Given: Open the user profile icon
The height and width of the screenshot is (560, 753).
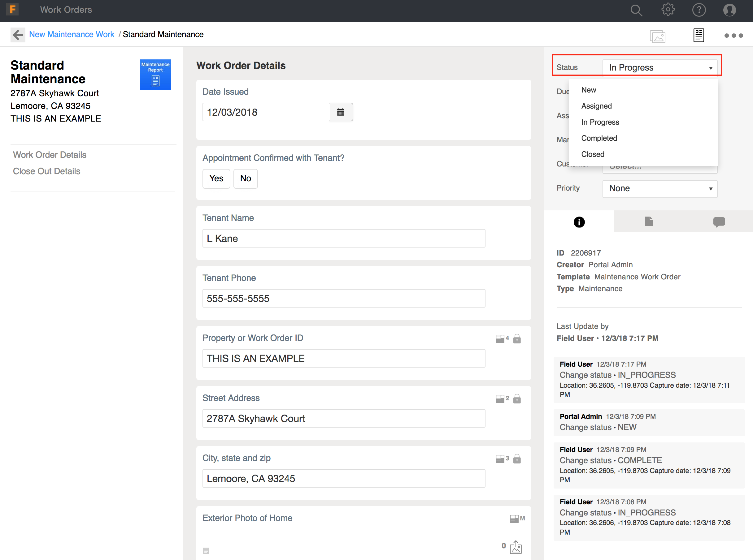Looking at the screenshot, I should click(729, 10).
